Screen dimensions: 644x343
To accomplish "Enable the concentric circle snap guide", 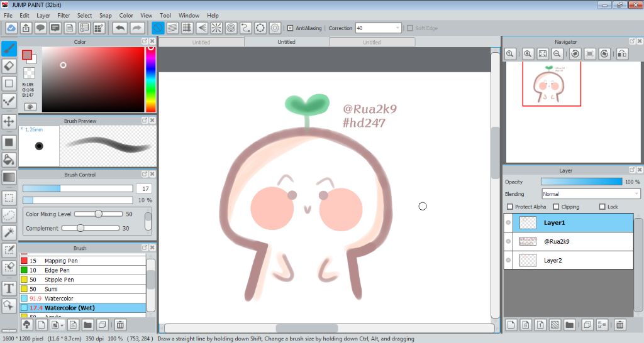I will (x=231, y=28).
